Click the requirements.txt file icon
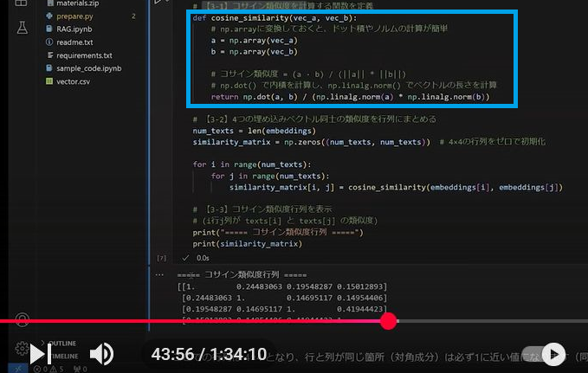Viewport: 588px width, 373px height. click(x=49, y=55)
